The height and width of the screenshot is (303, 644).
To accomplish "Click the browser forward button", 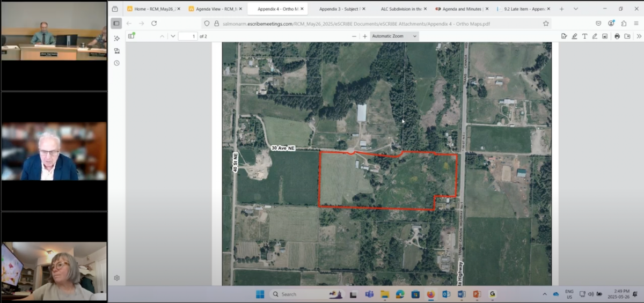I will [x=142, y=23].
